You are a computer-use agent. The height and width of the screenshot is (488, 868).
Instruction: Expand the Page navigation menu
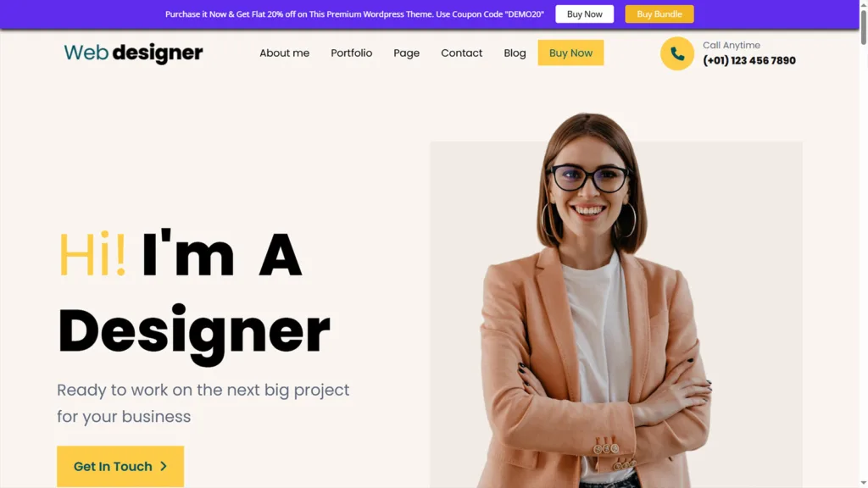[x=406, y=53]
